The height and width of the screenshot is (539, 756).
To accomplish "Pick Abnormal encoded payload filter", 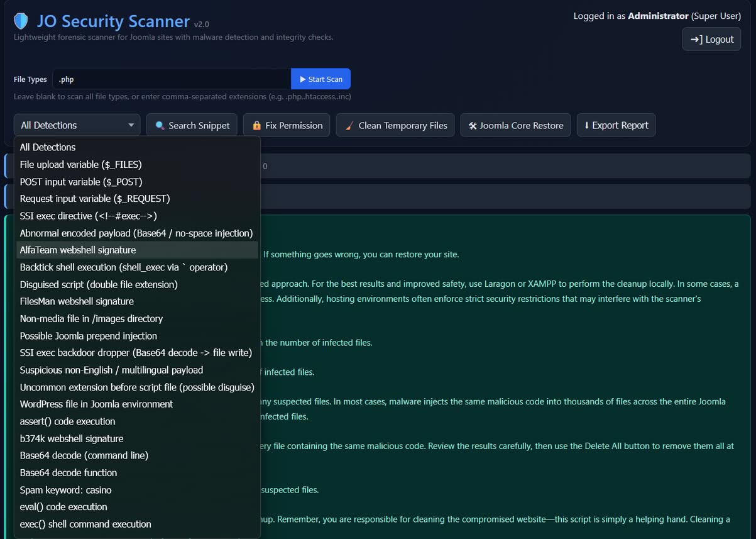I will click(138, 233).
